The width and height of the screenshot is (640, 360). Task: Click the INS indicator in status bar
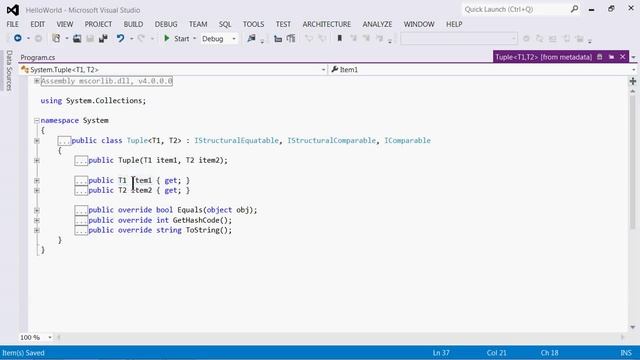[x=626, y=353]
